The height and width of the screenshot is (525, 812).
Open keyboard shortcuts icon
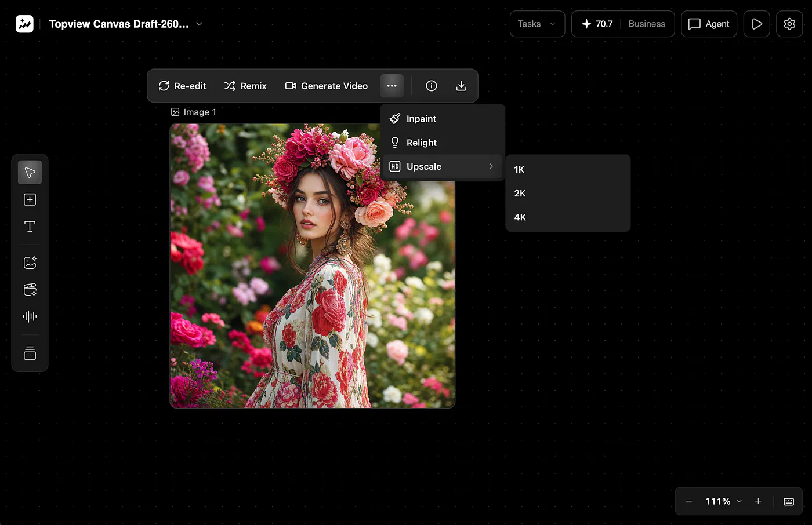(789, 501)
